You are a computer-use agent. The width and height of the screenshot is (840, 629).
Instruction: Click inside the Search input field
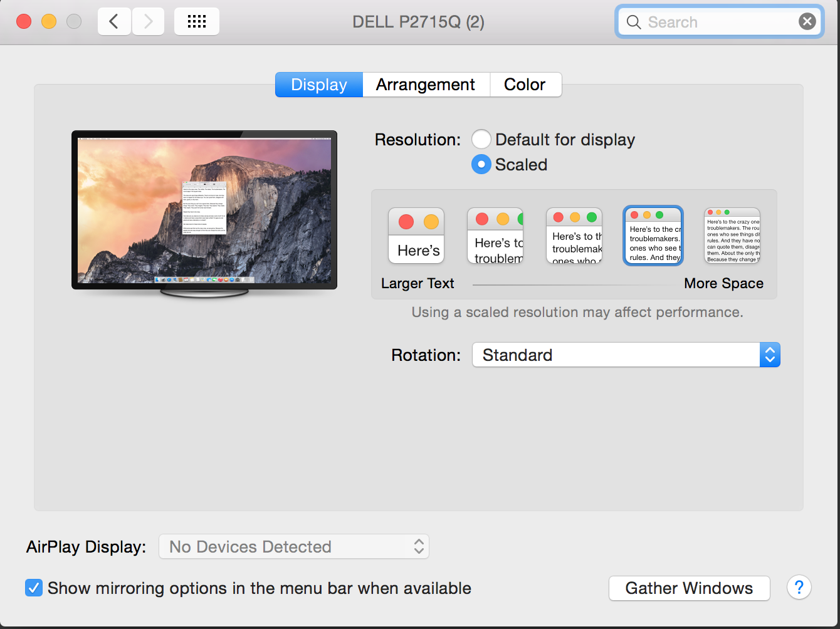720,22
